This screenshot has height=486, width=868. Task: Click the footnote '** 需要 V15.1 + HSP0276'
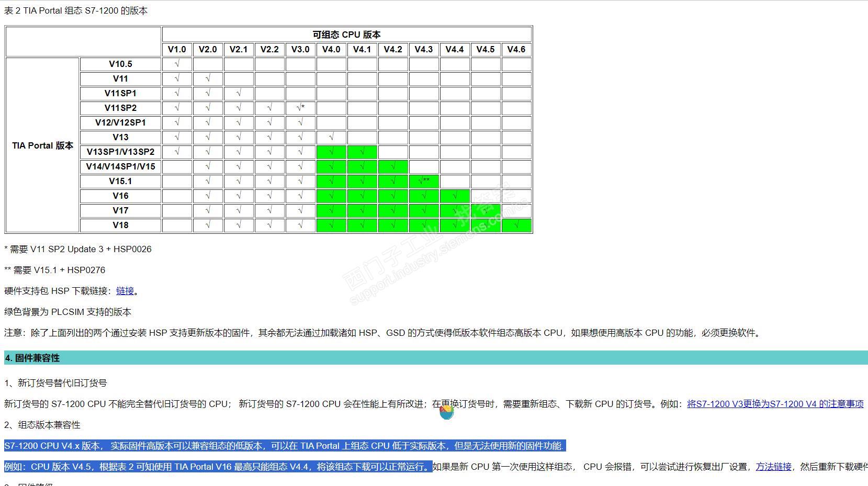coord(55,270)
